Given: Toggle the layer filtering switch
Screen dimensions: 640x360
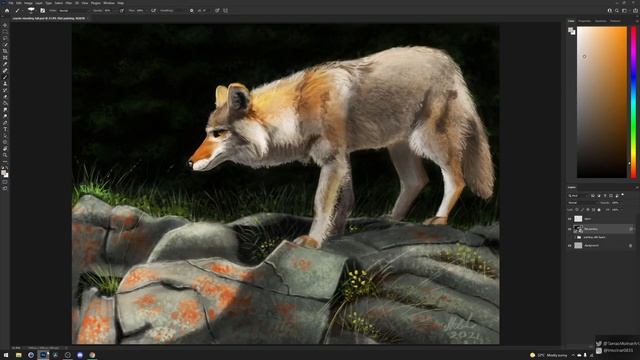Looking at the screenshot, I should tap(623, 196).
